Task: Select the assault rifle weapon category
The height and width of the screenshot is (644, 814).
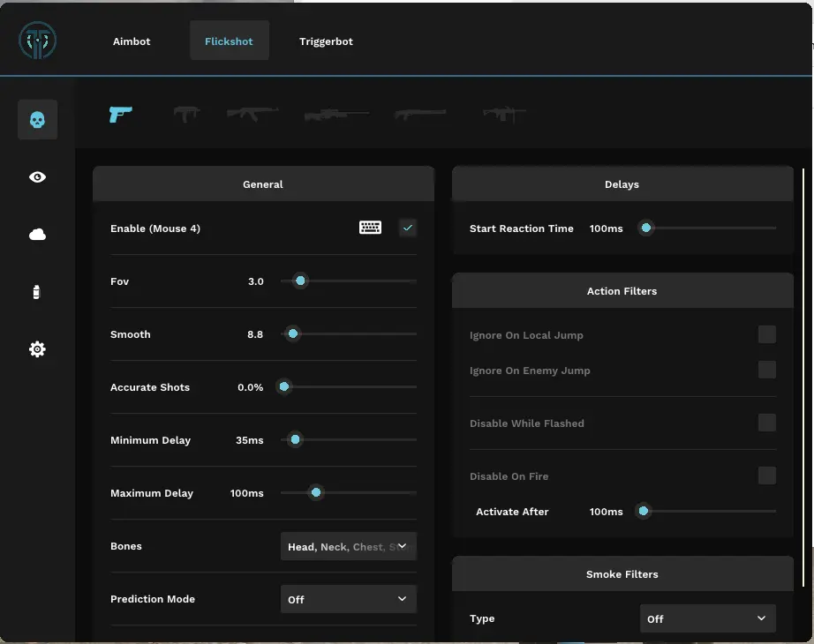Action: [x=252, y=114]
